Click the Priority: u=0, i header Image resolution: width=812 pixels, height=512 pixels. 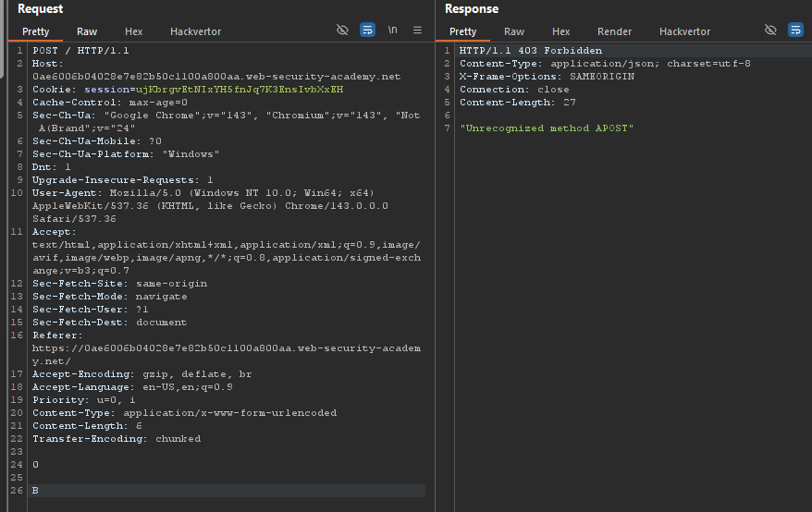coord(84,400)
